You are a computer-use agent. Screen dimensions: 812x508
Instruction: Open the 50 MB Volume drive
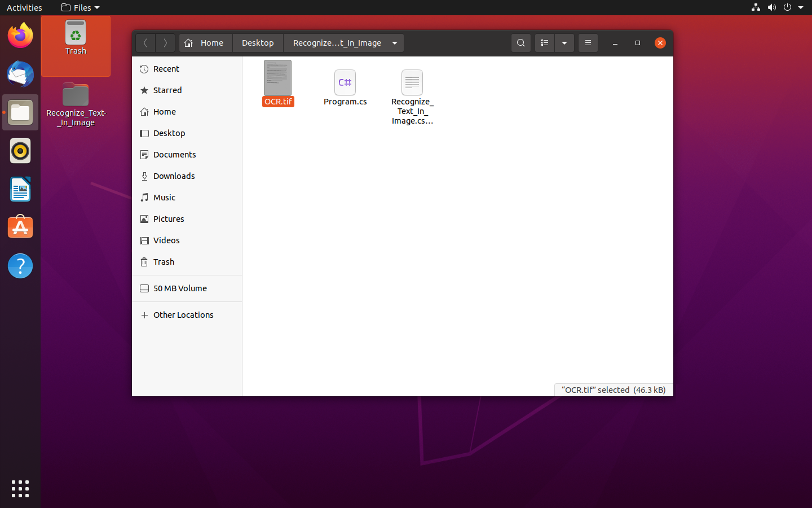[179, 288]
